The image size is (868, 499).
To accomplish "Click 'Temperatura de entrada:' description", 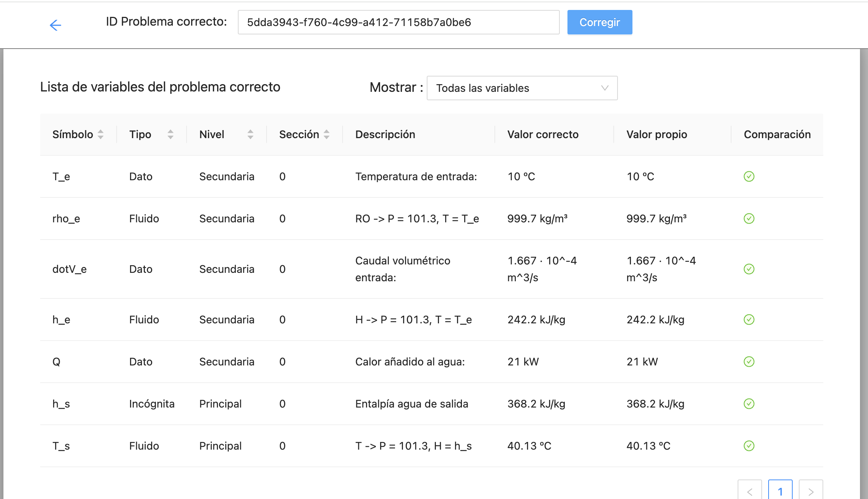I will (x=416, y=176).
